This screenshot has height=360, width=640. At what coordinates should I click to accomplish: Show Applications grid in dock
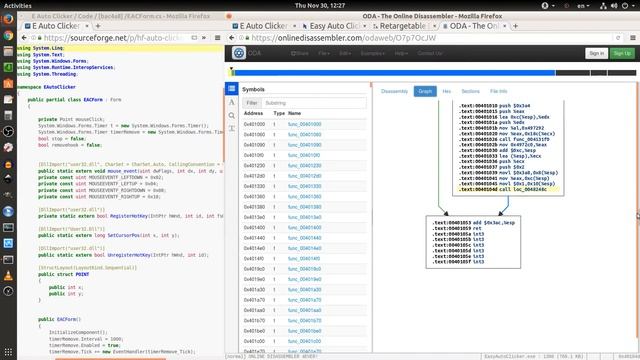(8, 351)
